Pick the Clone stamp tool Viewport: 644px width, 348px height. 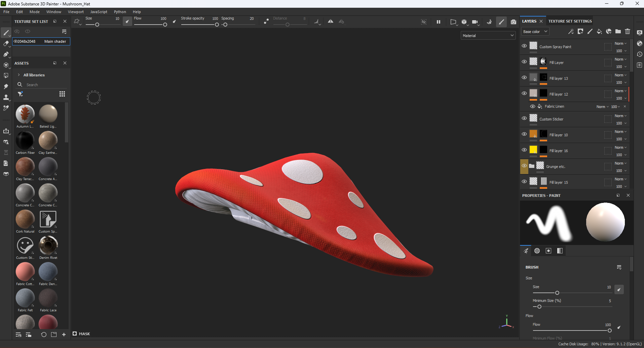pos(6,97)
